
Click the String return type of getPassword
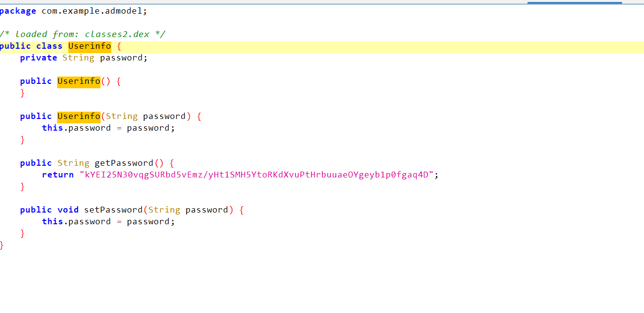[73, 163]
